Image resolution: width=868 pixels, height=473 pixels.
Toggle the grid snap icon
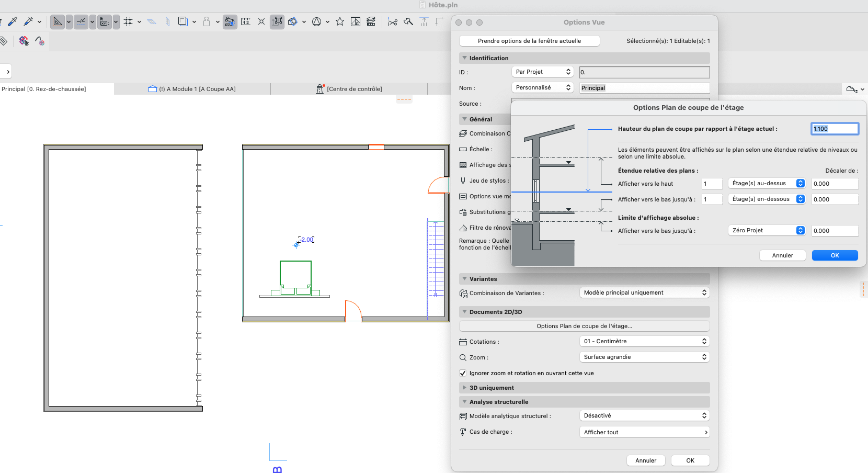point(128,21)
